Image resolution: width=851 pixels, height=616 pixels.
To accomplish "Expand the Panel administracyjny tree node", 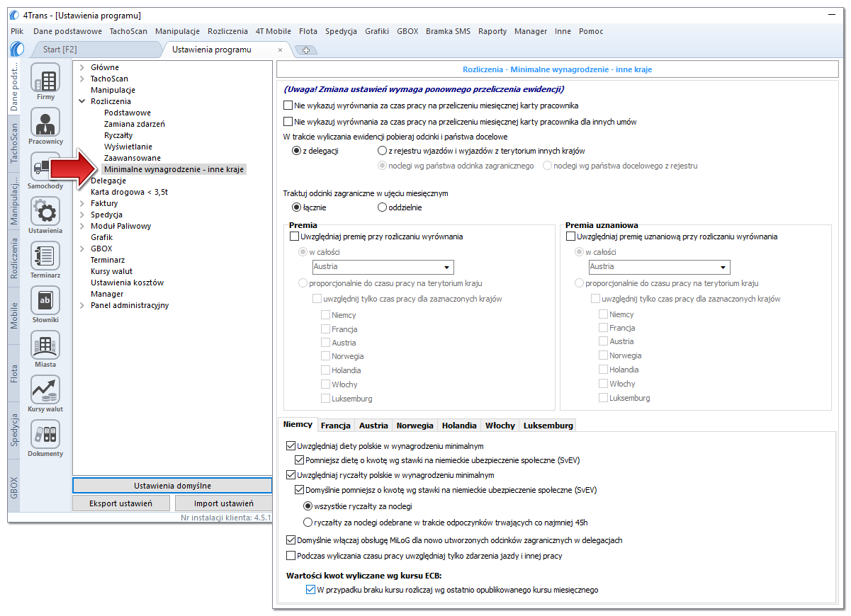I will 82,306.
